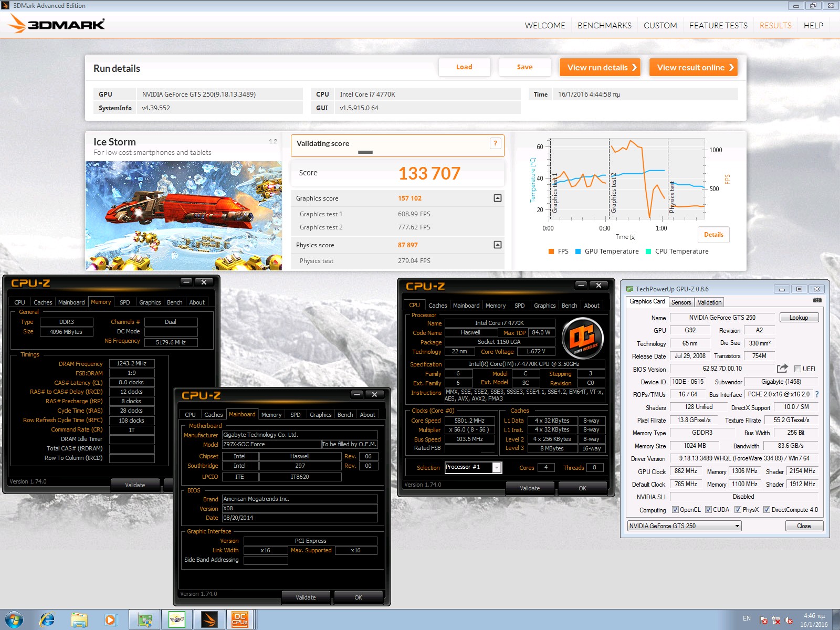Collapse the Graphics score section
Screen dimensions: 840x630
point(498,198)
